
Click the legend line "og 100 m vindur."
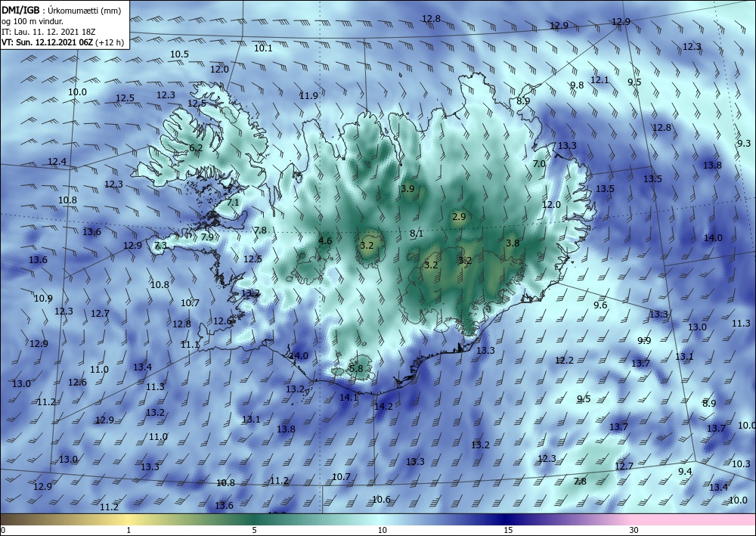coord(33,21)
